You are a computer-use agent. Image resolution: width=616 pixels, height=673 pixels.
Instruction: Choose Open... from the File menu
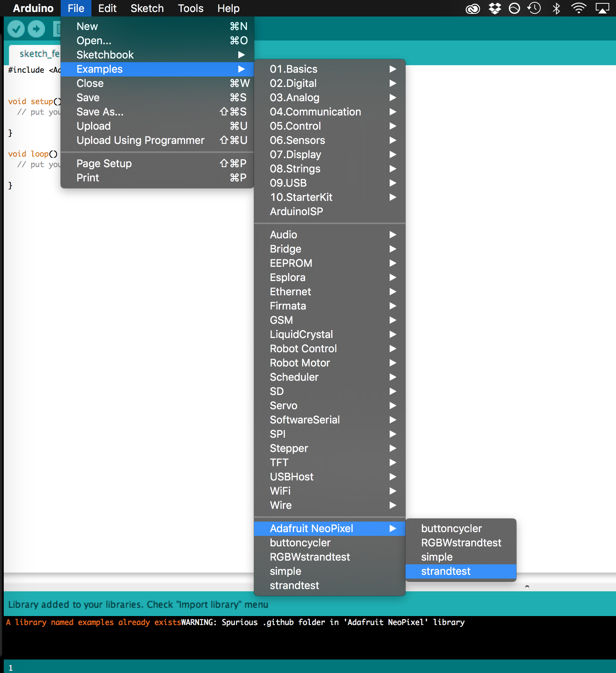[157, 40]
